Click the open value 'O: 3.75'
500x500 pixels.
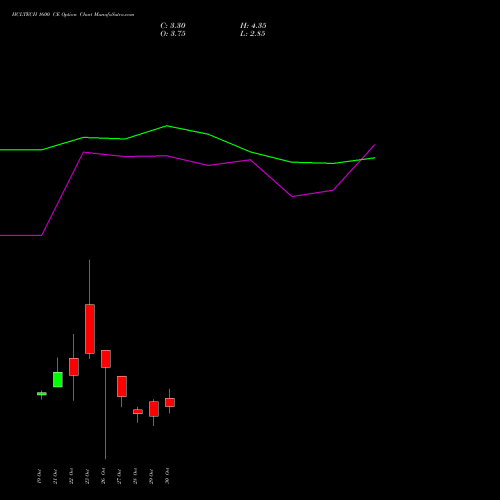tap(173, 34)
